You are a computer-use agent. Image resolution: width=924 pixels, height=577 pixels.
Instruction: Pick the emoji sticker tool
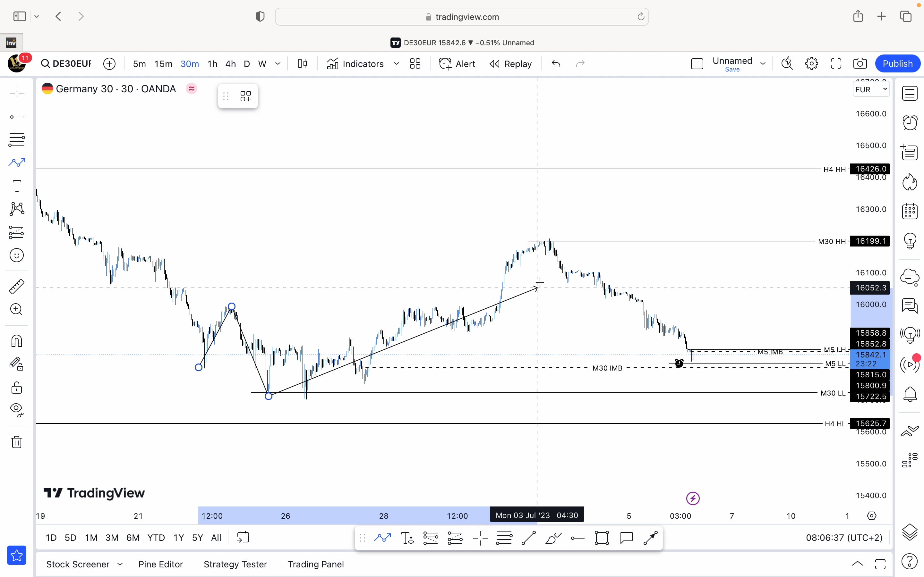[x=16, y=255]
